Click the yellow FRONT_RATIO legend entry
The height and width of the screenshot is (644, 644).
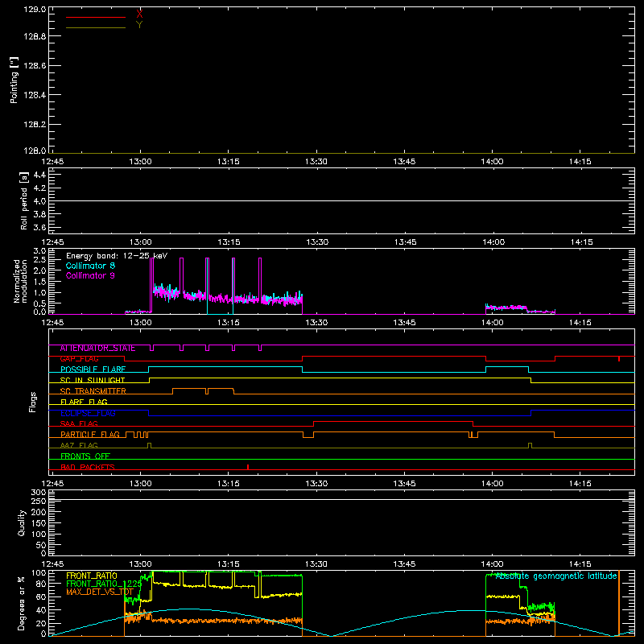[x=92, y=576]
